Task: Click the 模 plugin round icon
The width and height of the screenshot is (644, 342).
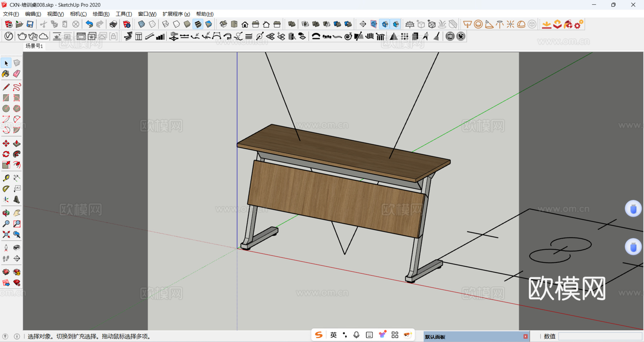Action: 450,36
